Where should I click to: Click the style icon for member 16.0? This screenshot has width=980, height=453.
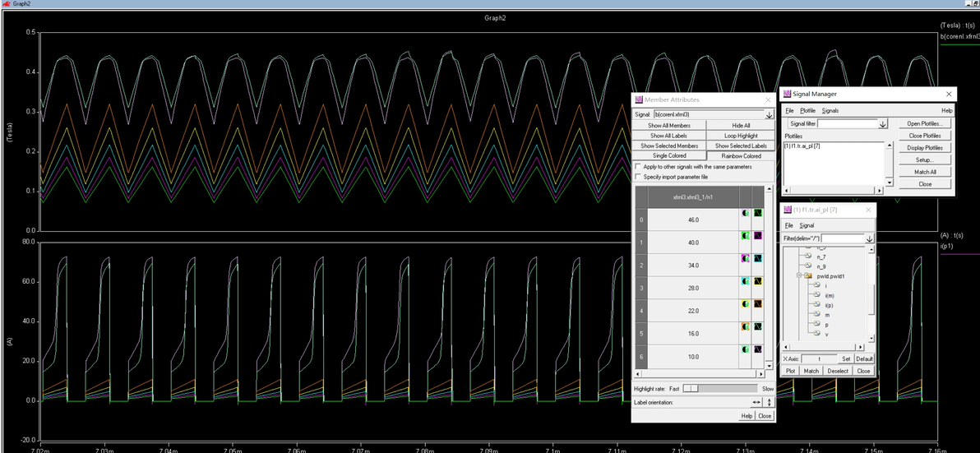coord(745,326)
